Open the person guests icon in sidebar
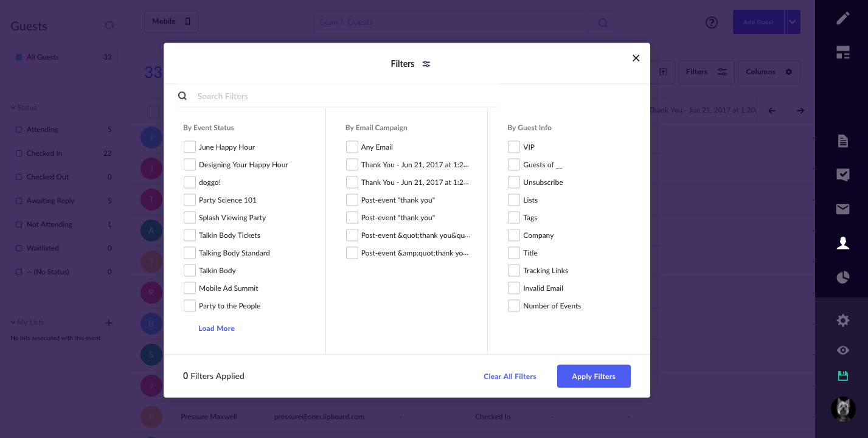Screen dimensions: 868x438 (843, 243)
